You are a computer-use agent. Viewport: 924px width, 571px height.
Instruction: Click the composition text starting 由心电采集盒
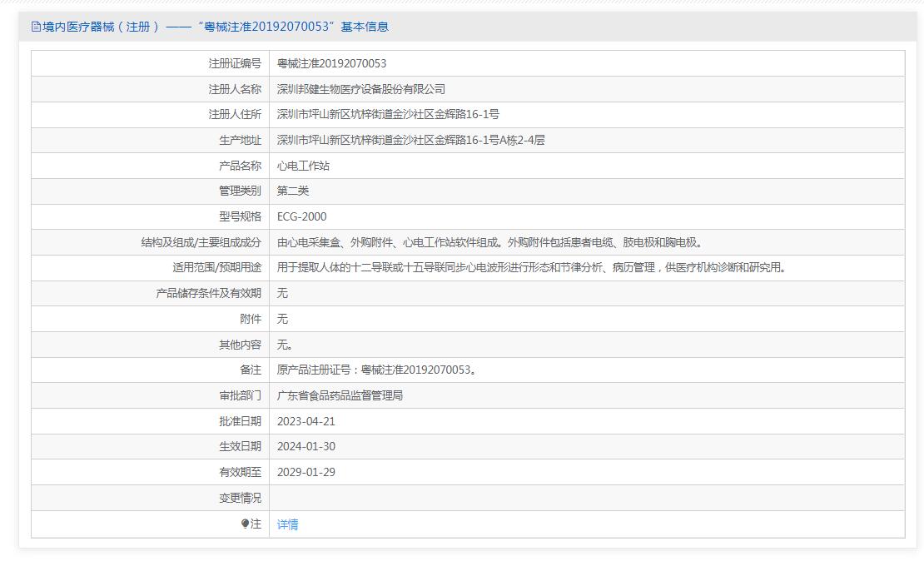[489, 242]
